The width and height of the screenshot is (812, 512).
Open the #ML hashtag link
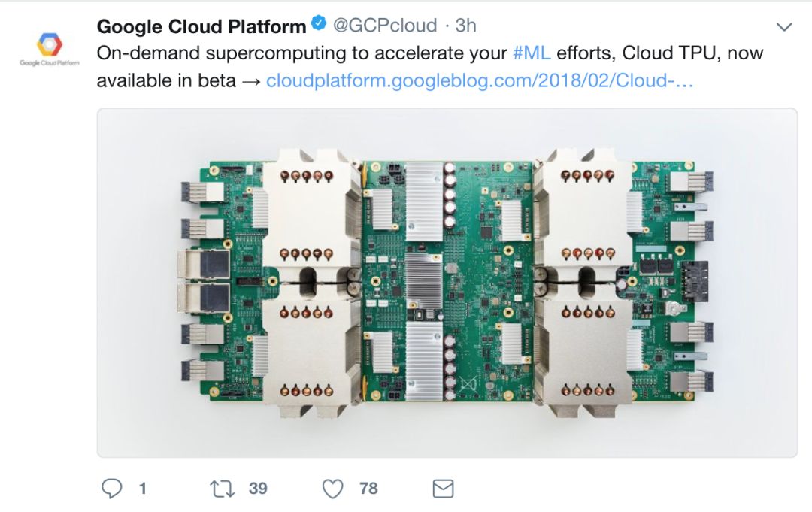[532, 53]
